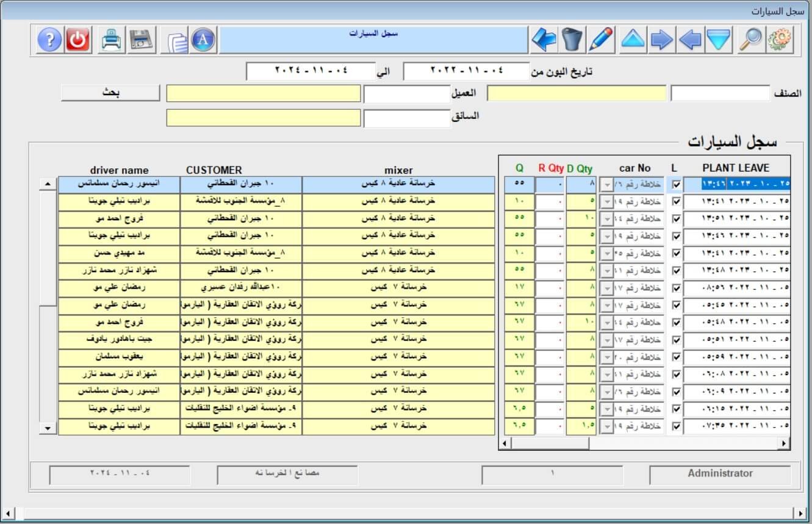Expand car No dropdown for the 05:59 row
Viewport: 812px width, 524px height.
[607, 357]
